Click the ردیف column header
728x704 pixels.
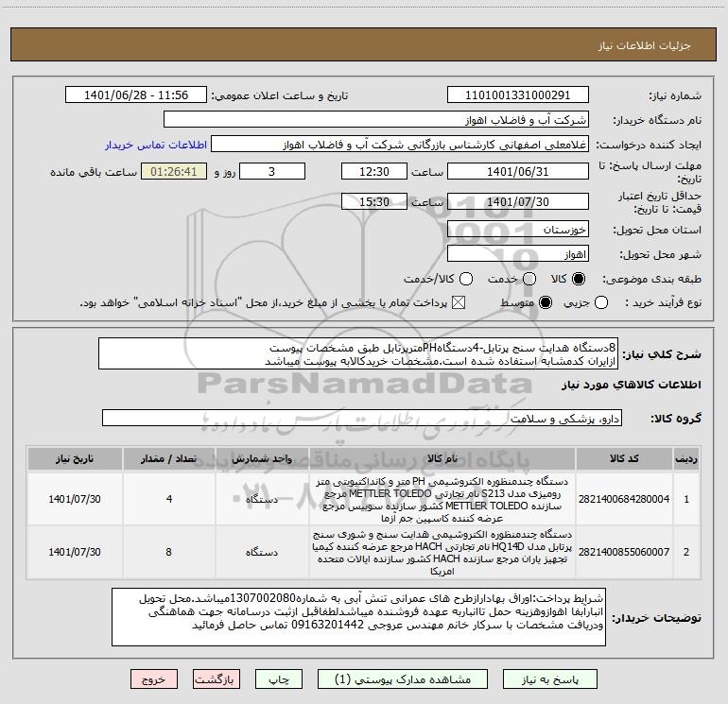686,459
